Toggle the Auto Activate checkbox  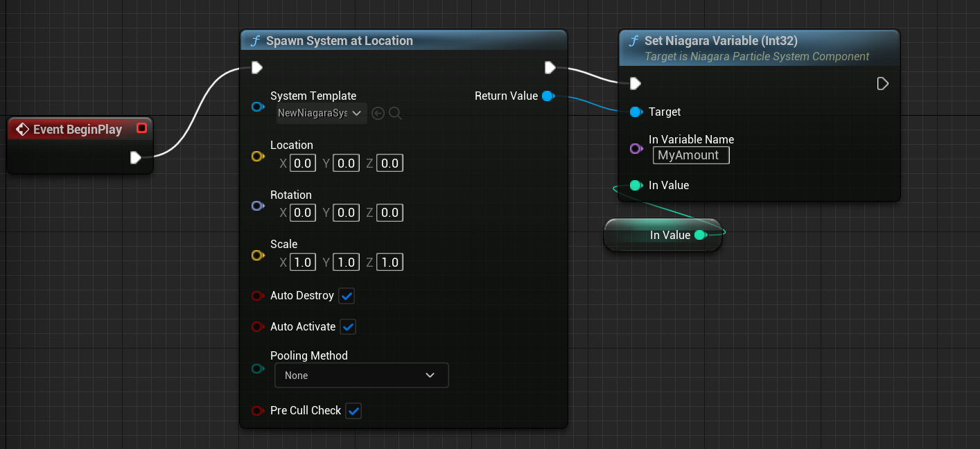348,327
